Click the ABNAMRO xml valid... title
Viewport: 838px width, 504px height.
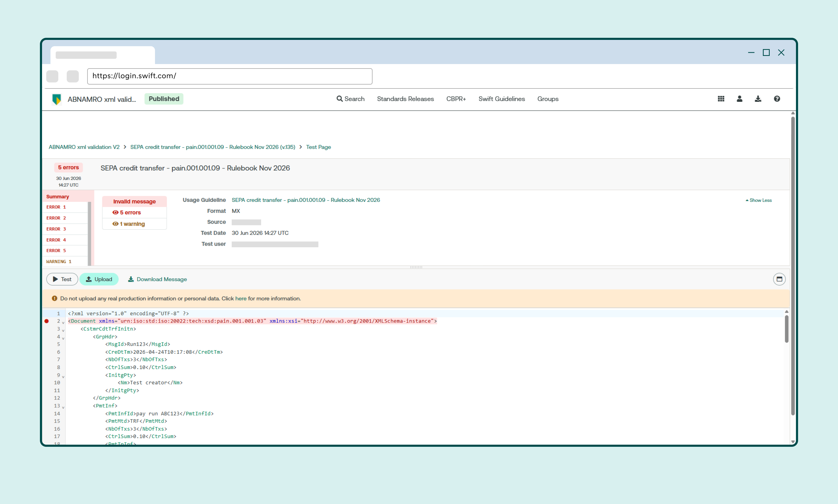click(x=102, y=99)
